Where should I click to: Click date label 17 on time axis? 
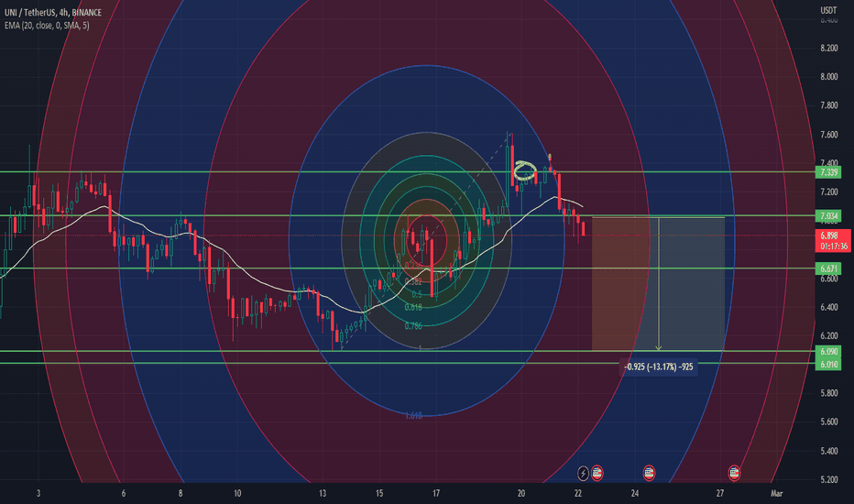tap(436, 494)
